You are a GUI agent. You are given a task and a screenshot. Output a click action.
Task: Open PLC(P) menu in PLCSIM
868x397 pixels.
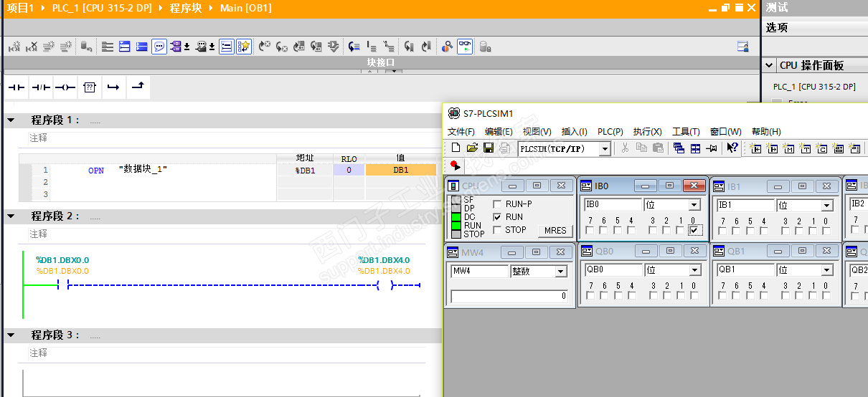[x=610, y=132]
